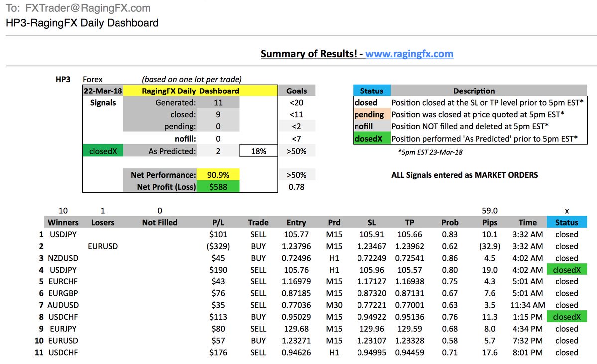This screenshot has height=364, width=597.
Task: Click the EURGBP pair in row 6
Action: 63,293
